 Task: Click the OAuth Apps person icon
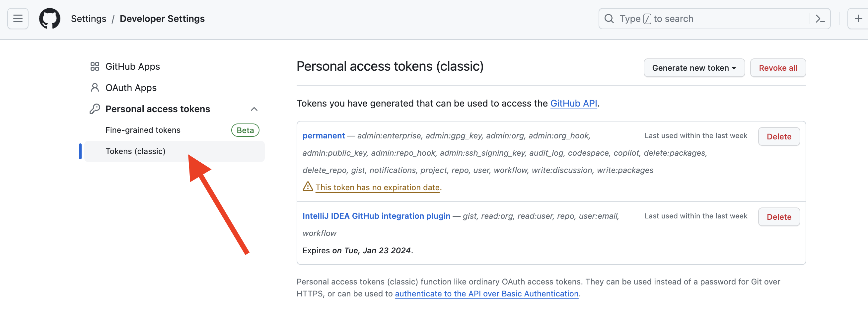95,88
